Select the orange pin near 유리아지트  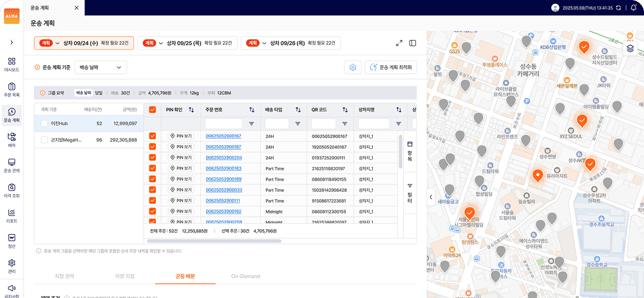tap(538, 175)
